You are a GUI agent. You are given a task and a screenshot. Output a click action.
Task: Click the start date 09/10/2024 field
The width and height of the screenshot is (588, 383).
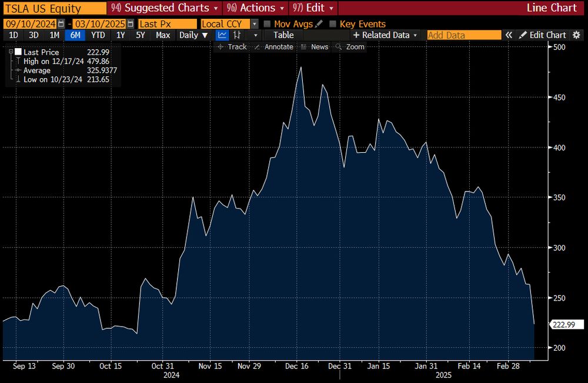point(31,24)
